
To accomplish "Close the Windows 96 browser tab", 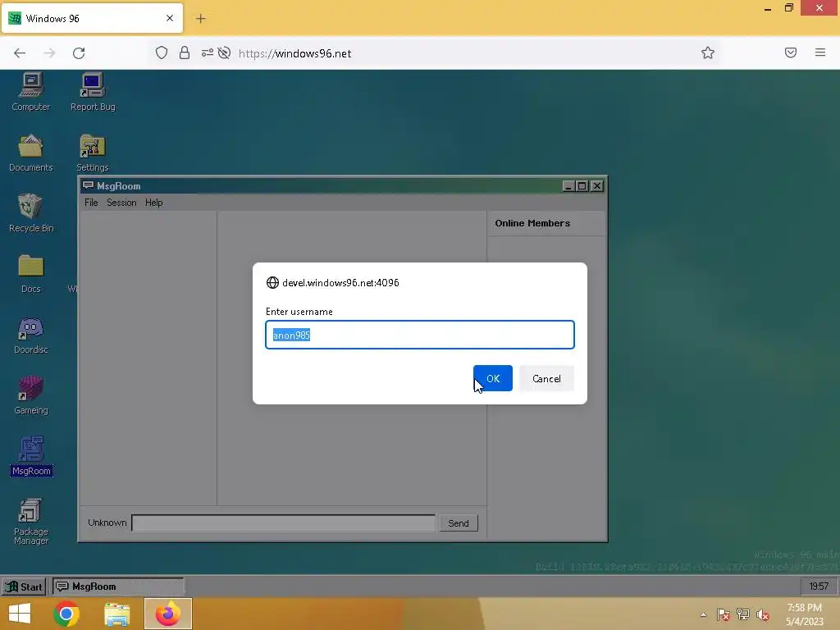I will (170, 18).
